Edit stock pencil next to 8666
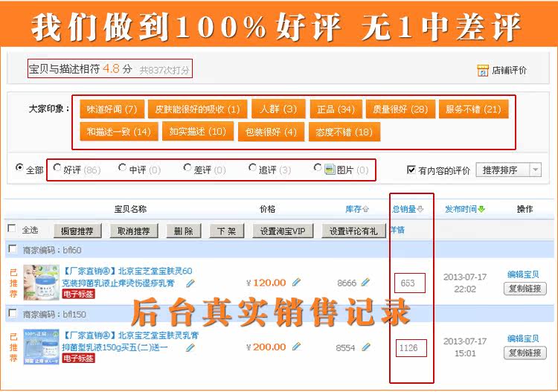 [365, 283]
